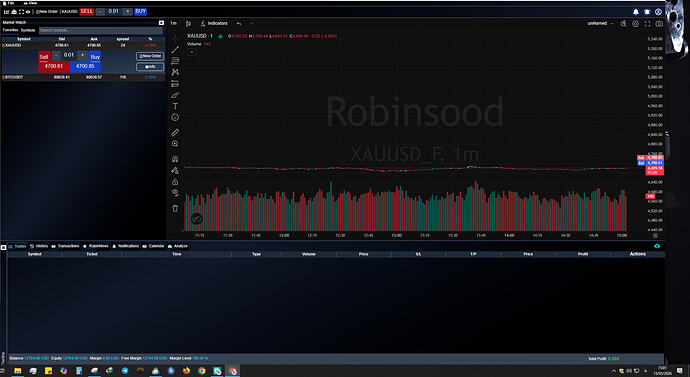Image resolution: width=690 pixels, height=377 pixels.
Task: Open the forecasting and measurement tools
Action: pyautogui.click(x=175, y=84)
